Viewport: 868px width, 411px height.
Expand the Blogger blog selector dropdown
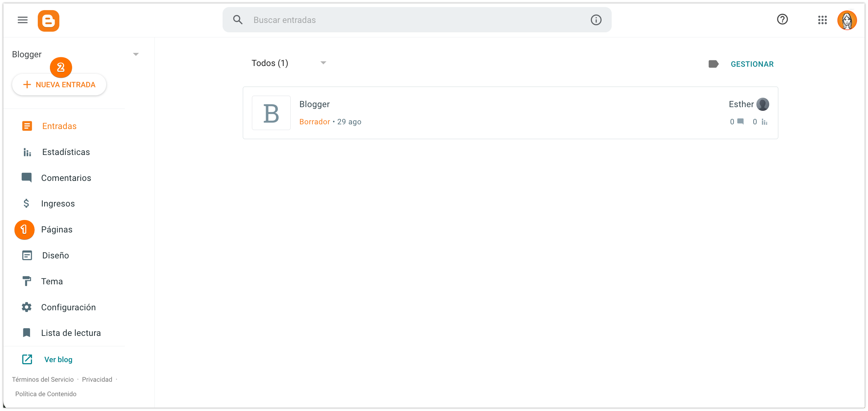click(x=136, y=55)
